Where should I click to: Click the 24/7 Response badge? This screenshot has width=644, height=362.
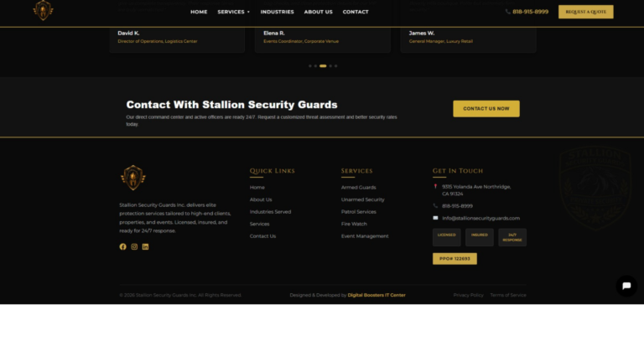click(512, 237)
